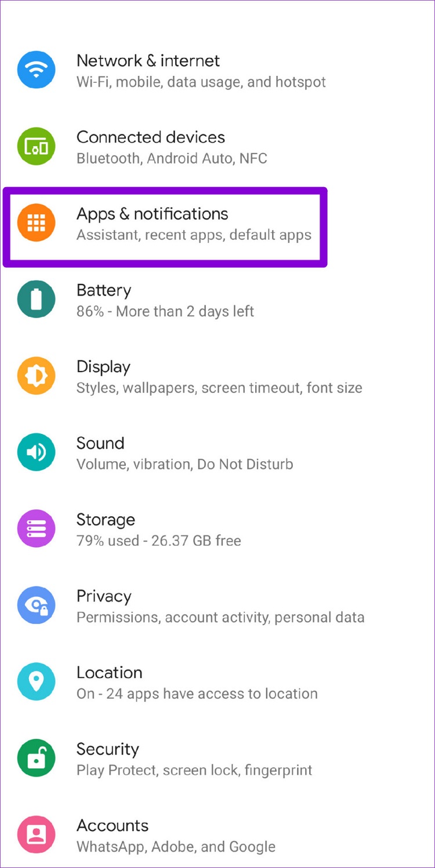This screenshot has height=868, width=435.
Task: Open the Battery settings entry
Action: click(x=104, y=290)
